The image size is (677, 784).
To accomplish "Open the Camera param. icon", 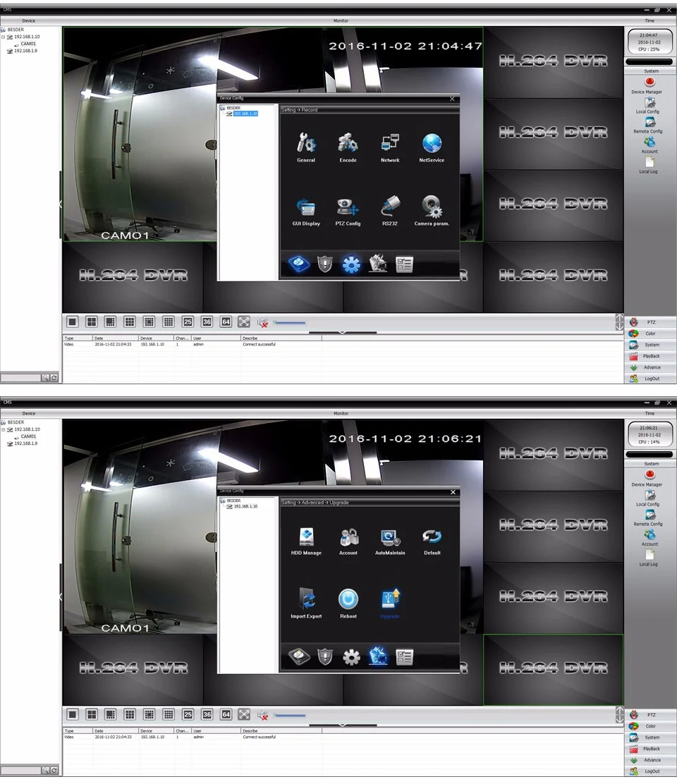I will tap(432, 211).
